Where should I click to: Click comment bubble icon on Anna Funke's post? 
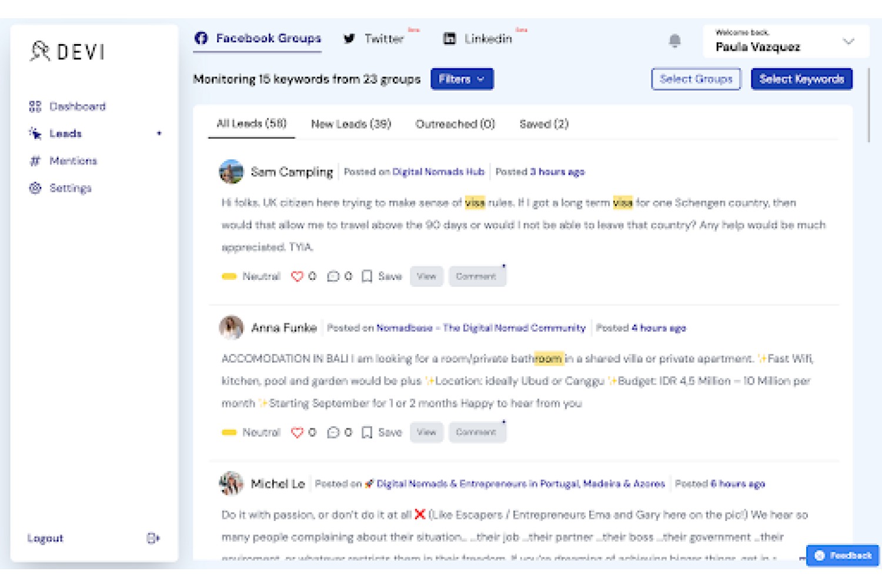pos(333,432)
